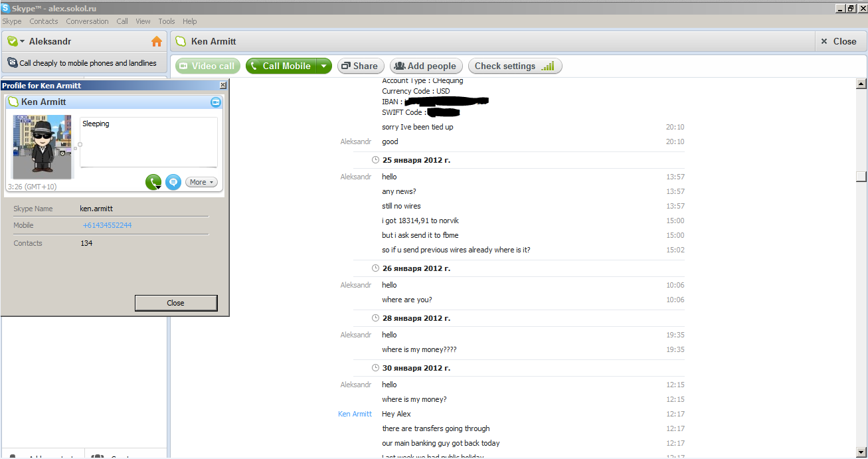Click the scroll up arrow of chat

861,84
